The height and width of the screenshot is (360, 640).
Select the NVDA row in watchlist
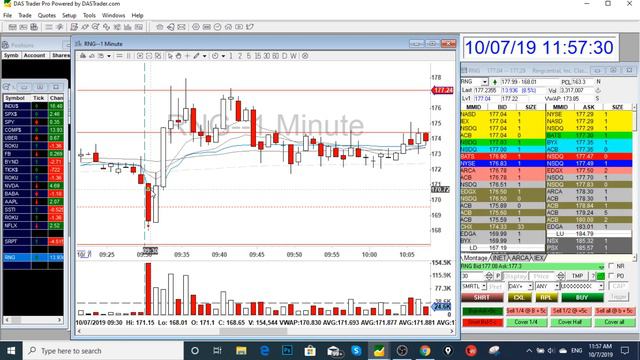click(33, 186)
